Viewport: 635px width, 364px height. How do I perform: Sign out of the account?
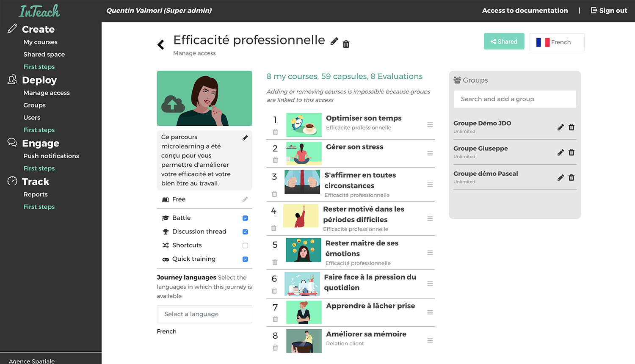click(609, 11)
